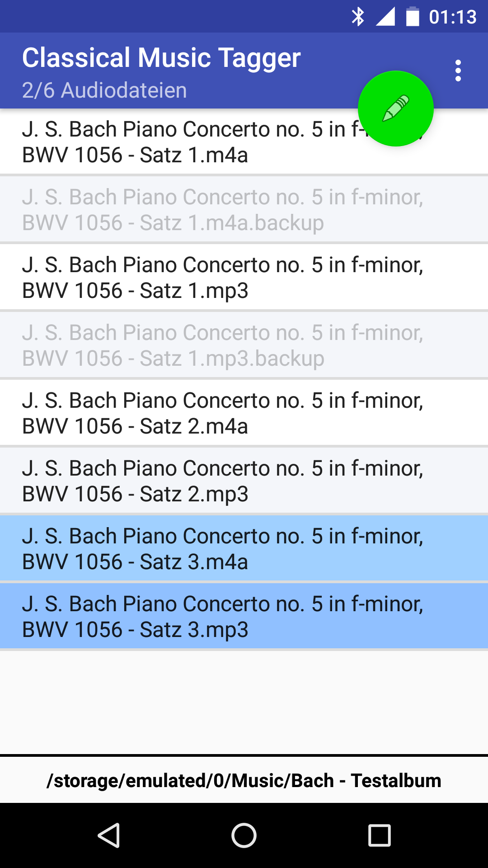This screenshot has width=488, height=868.
Task: Deselect the Satz 3.mp3 file
Action: click(x=244, y=616)
